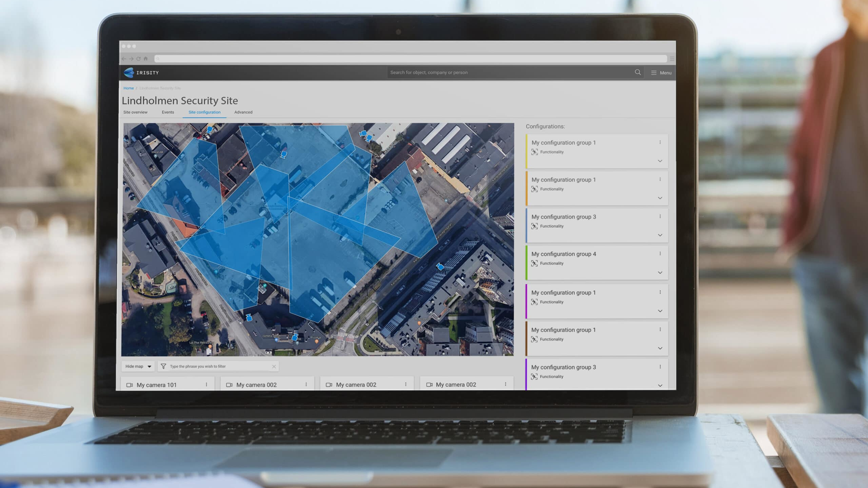The image size is (868, 488).
Task: Click the Home breadcrumb link
Action: [x=128, y=88]
